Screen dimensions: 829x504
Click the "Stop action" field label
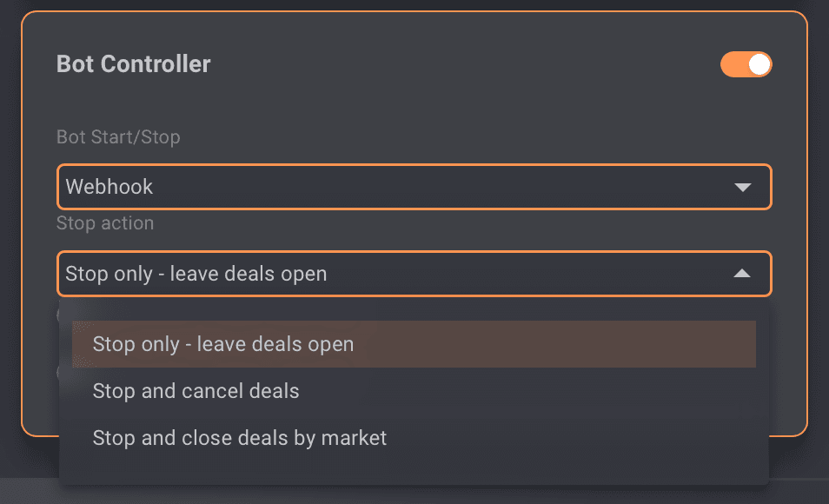tap(105, 223)
